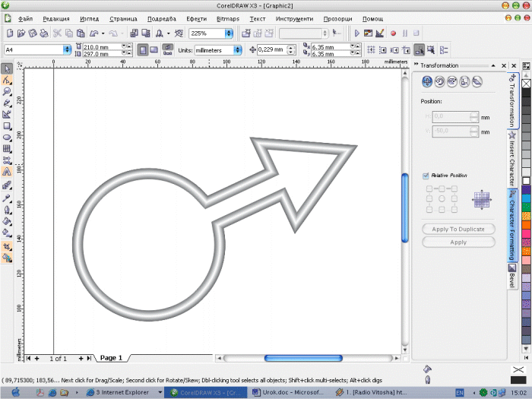The width and height of the screenshot is (532, 399).
Task: Select center anchor point radio button
Action: [x=442, y=199]
